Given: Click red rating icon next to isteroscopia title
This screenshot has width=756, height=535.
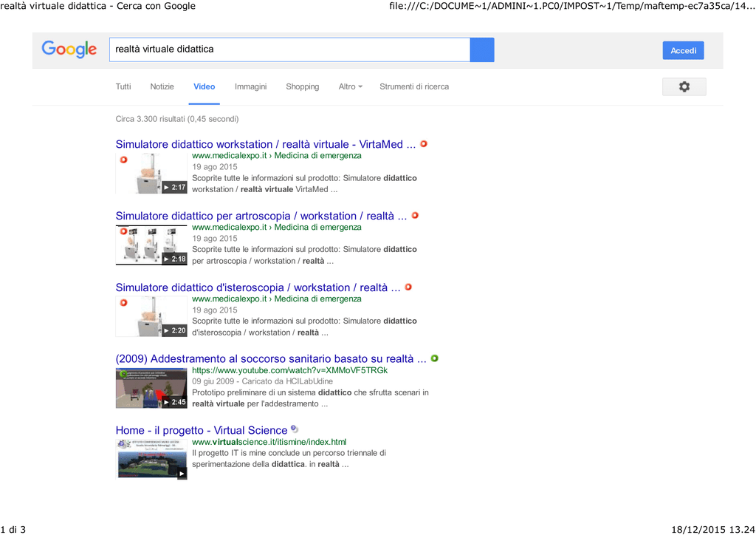Looking at the screenshot, I should click(408, 287).
